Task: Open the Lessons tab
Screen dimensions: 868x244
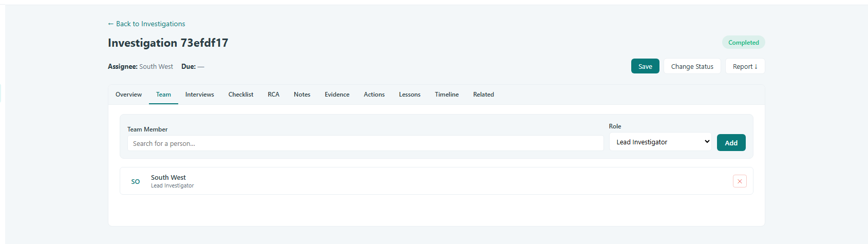Action: [x=410, y=95]
